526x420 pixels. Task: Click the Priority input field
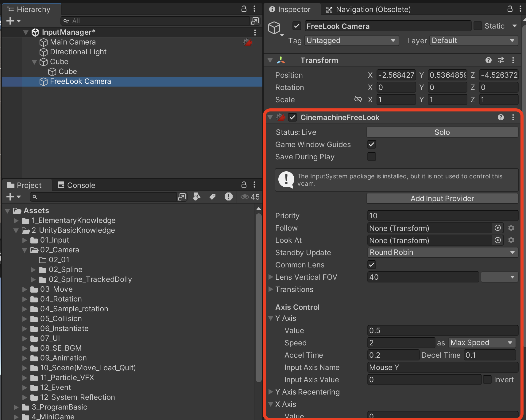(x=442, y=216)
